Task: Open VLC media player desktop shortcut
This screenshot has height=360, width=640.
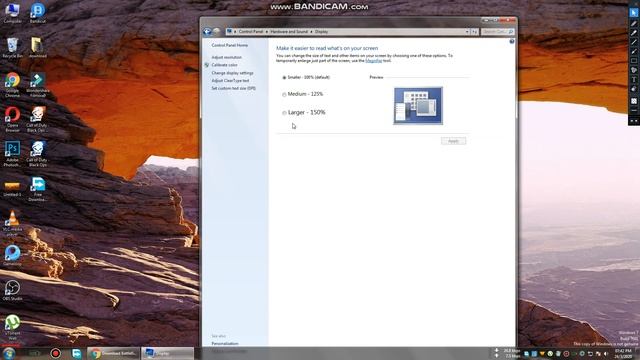Action: (x=12, y=223)
